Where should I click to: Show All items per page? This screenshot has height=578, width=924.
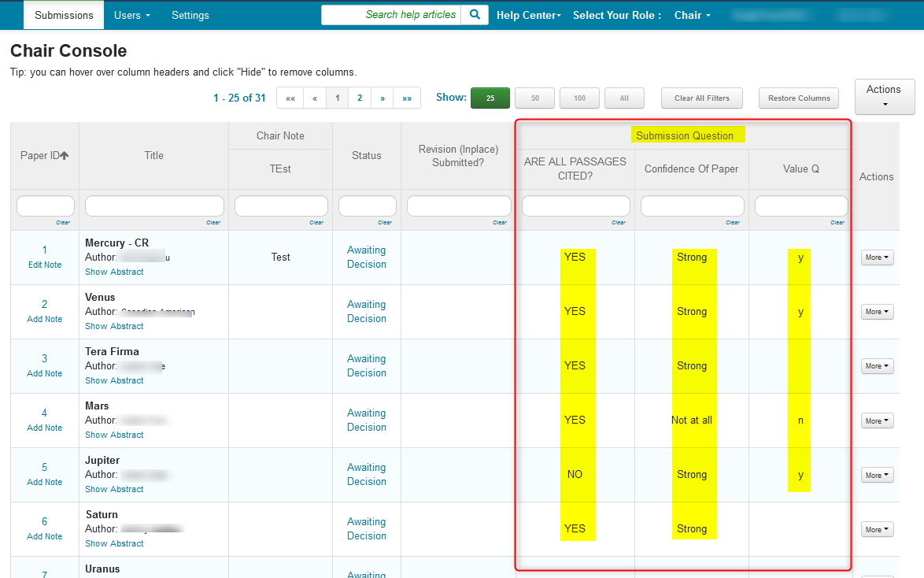(625, 98)
